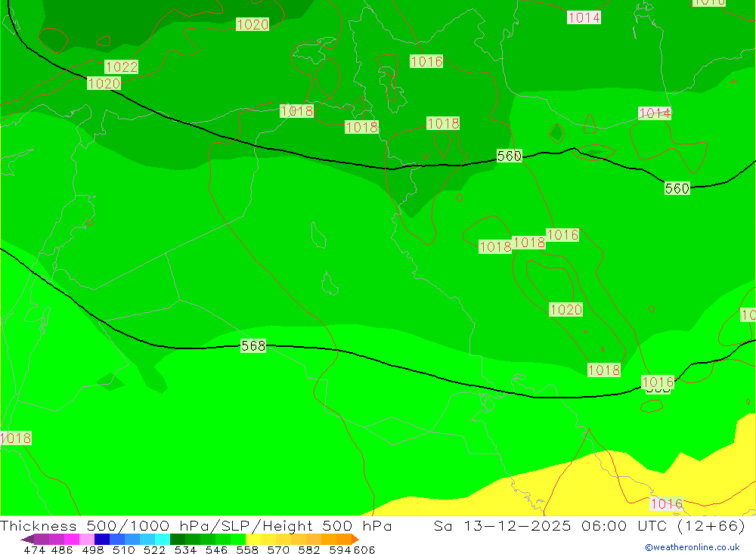
Task: Click the 1014 label above the right 560
Action: point(654,113)
